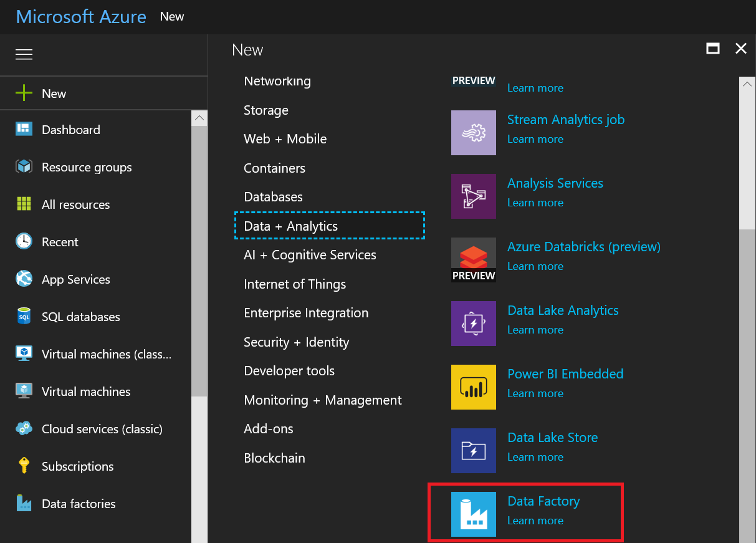This screenshot has width=756, height=543.
Task: Open Data factories label in sidebar
Action: coord(79,504)
